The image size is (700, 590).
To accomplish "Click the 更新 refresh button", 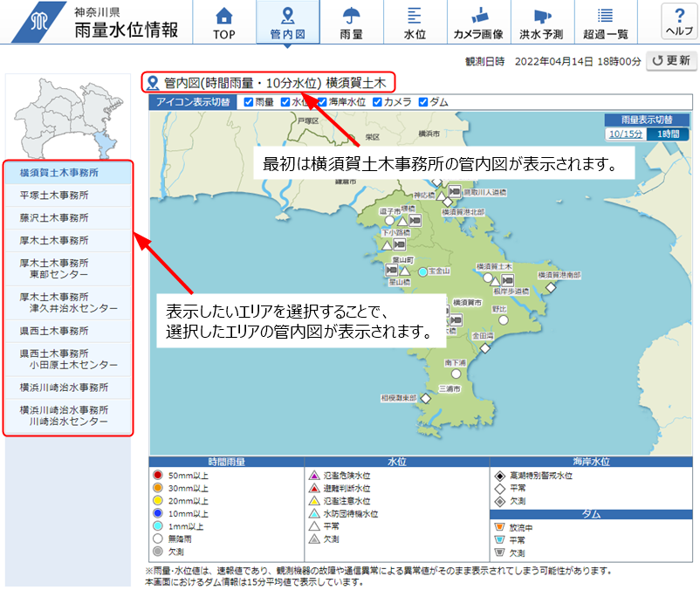I will [671, 61].
